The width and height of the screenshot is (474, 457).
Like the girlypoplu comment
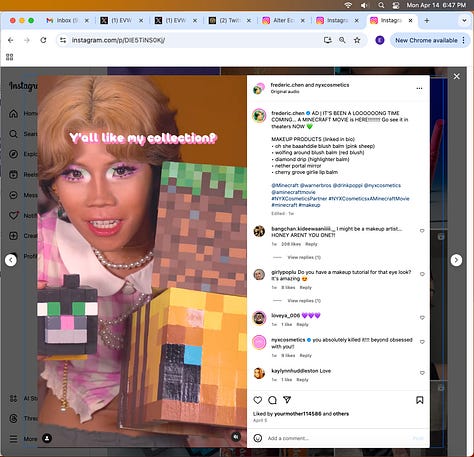pyautogui.click(x=422, y=274)
